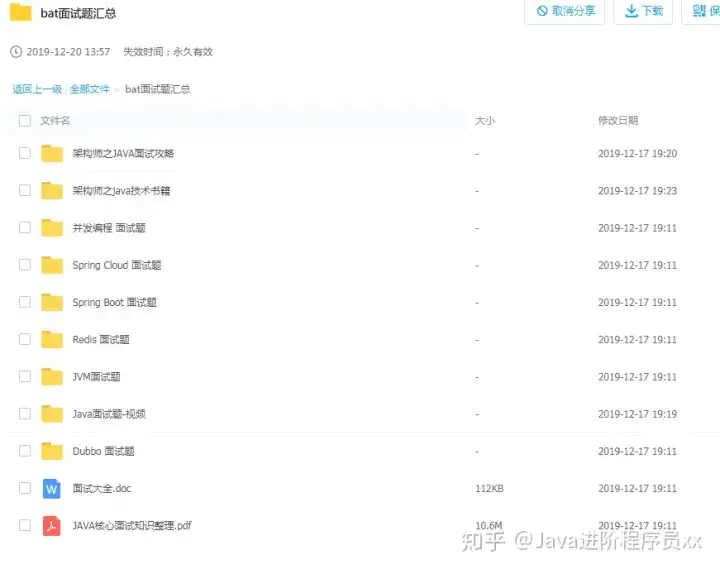This screenshot has height=569, width=720.
Task: Click folder icon for Java面试题-视频
Action: pos(52,414)
